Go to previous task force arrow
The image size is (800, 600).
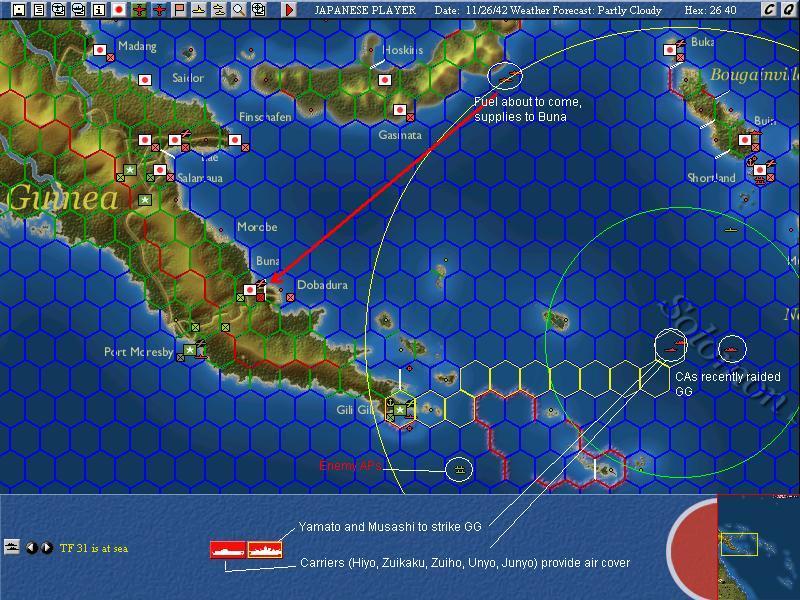(x=32, y=548)
